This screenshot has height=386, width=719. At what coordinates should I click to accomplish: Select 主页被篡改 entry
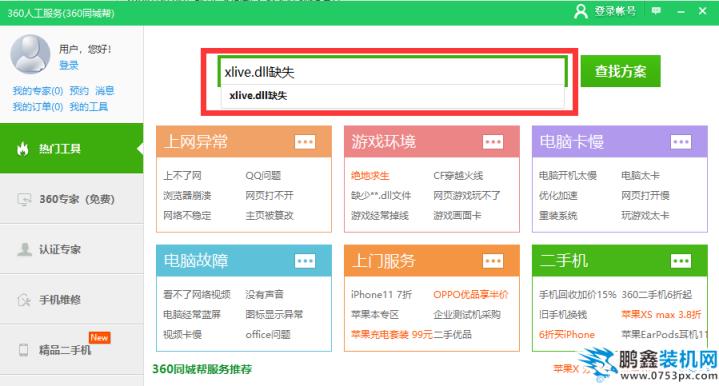point(269,215)
